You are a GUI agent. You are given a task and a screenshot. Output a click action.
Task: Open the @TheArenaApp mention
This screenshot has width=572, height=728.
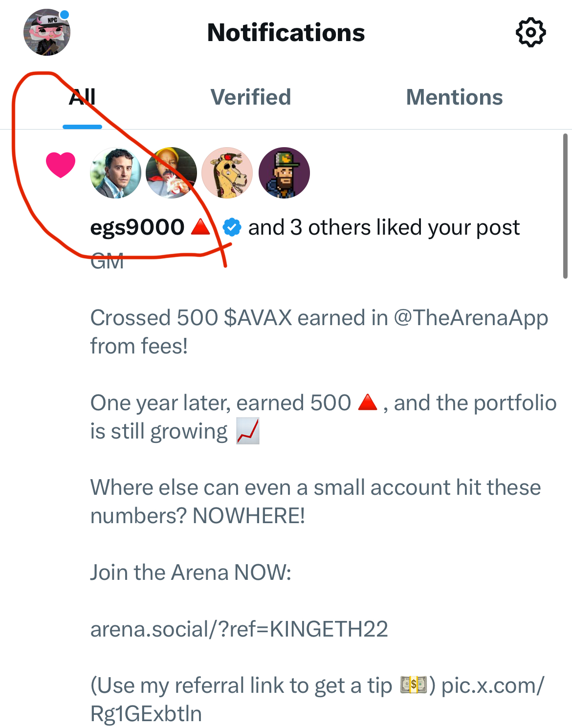471,318
